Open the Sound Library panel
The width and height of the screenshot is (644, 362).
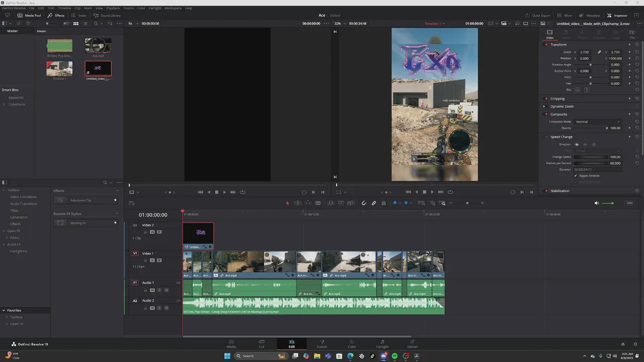[x=107, y=16]
